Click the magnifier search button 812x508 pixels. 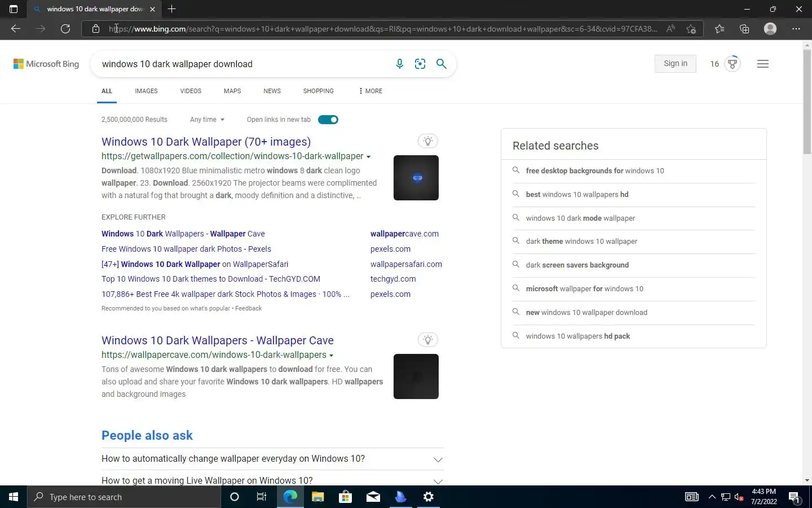pos(442,64)
